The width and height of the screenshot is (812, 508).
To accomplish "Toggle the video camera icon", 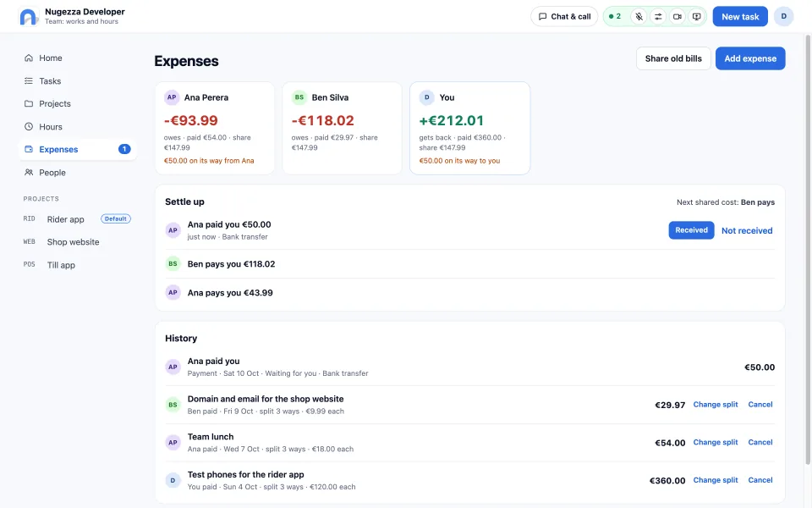I will (677, 17).
